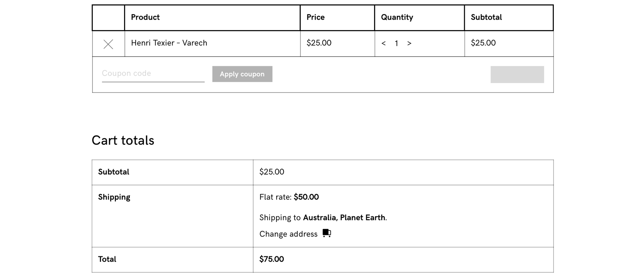The image size is (644, 276).
Task: Increase quantity with the right arrow
Action: (x=409, y=44)
